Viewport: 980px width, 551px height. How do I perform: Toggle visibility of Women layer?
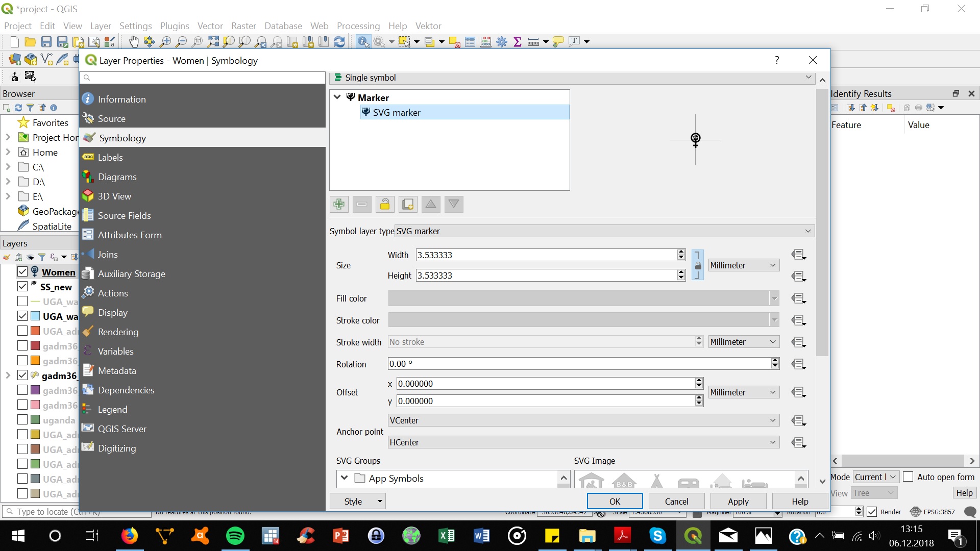22,271
